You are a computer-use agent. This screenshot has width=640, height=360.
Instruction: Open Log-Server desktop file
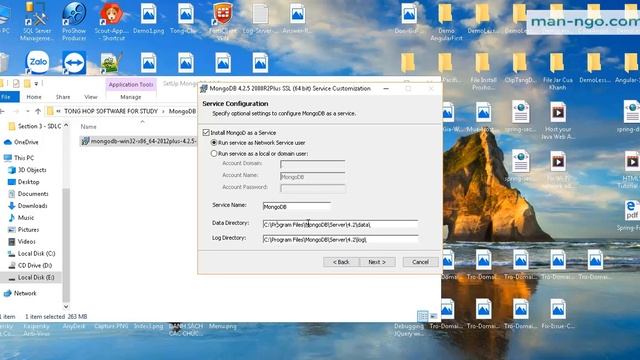coord(260,18)
